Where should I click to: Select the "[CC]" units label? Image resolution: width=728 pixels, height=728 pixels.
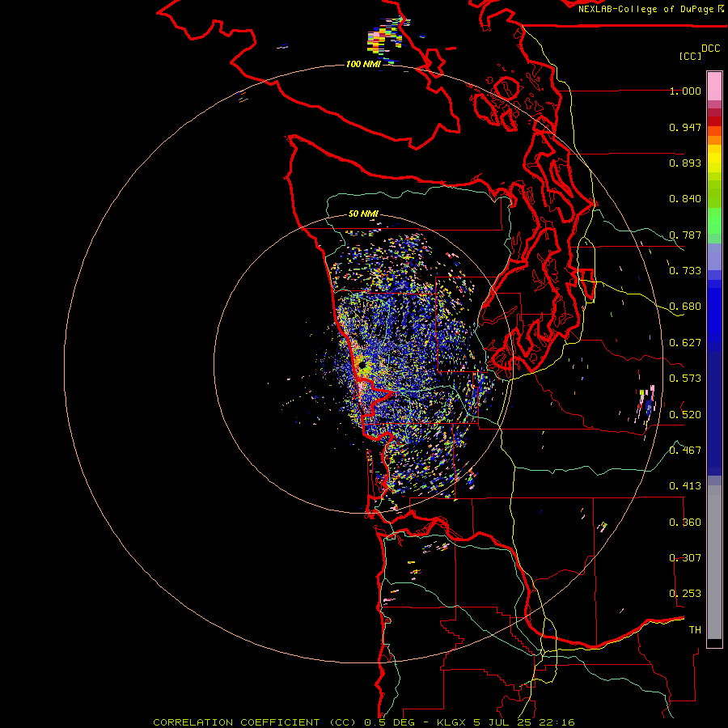tap(691, 56)
